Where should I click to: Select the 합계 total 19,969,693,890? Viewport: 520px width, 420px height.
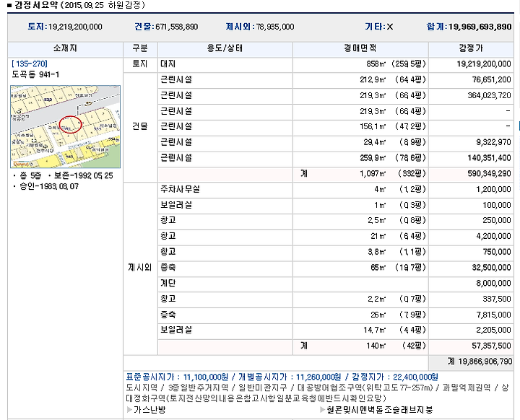[480, 27]
